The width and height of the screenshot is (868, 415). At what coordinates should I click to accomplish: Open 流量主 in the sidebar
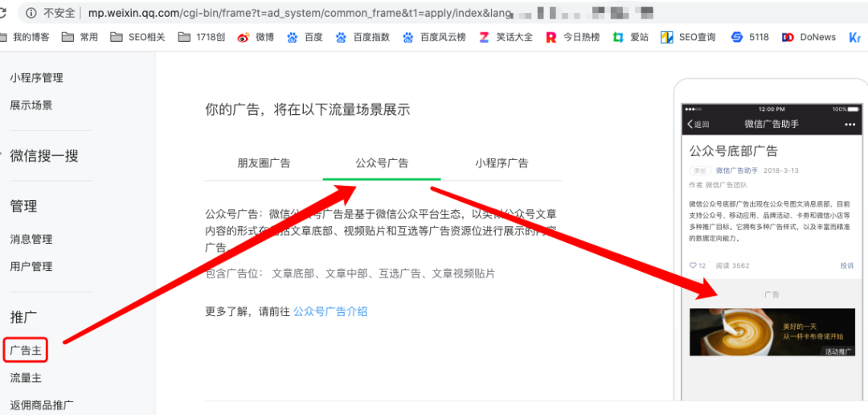click(x=26, y=379)
